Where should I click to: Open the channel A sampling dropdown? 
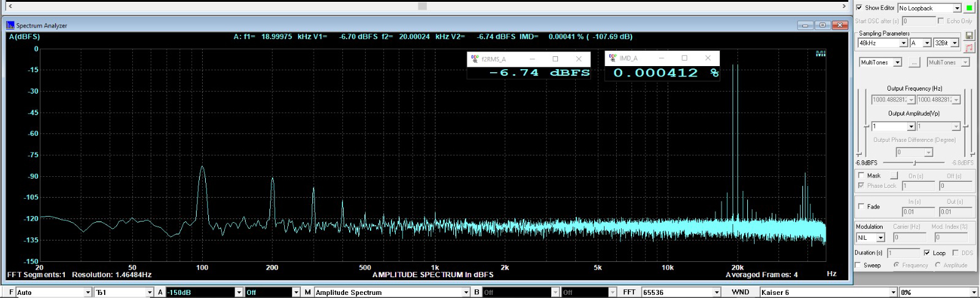(x=927, y=43)
